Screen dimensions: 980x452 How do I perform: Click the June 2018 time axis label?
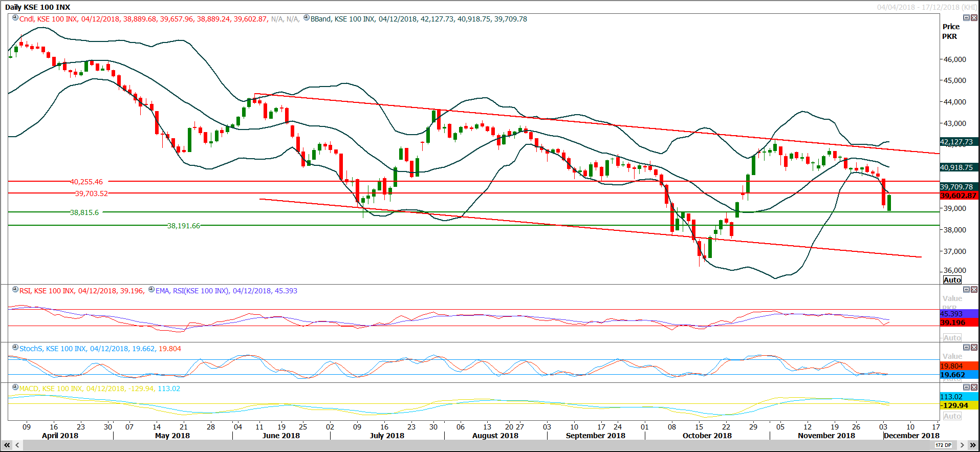pos(281,436)
